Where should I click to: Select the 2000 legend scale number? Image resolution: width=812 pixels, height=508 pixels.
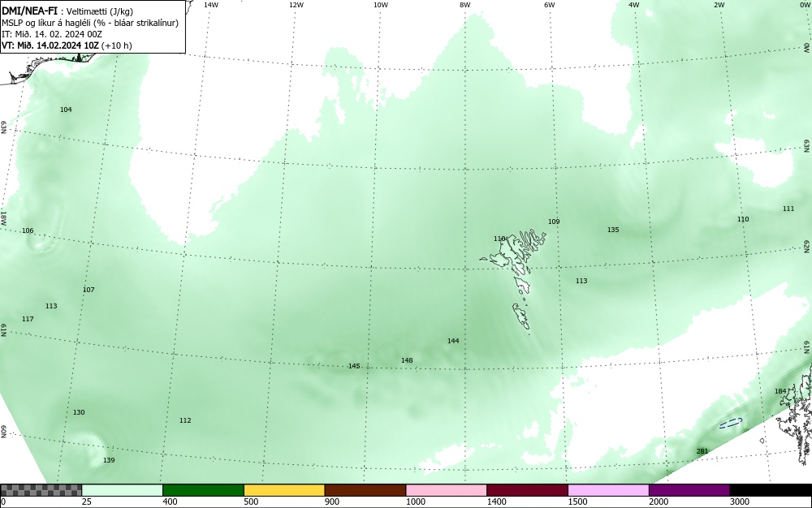pos(659,502)
